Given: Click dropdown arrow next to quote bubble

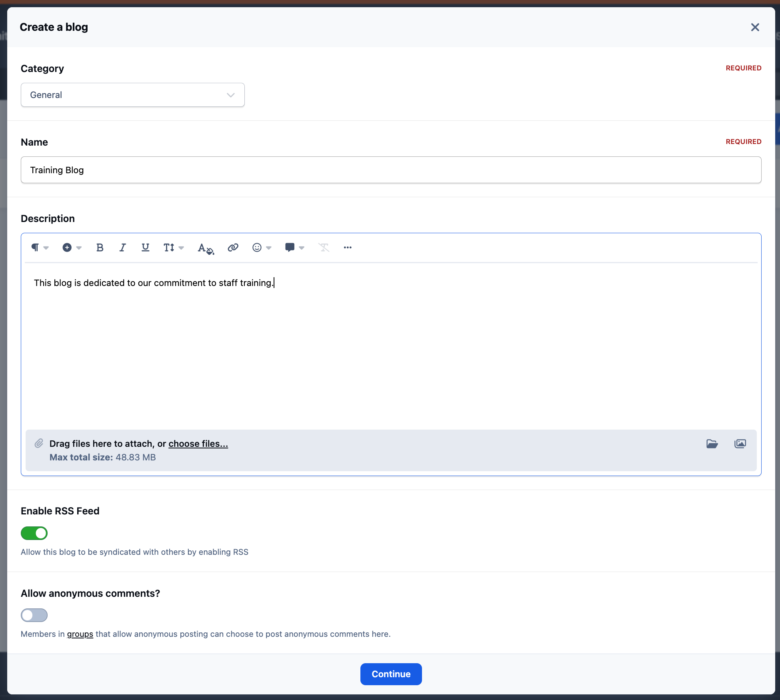Looking at the screenshot, I should coord(302,248).
